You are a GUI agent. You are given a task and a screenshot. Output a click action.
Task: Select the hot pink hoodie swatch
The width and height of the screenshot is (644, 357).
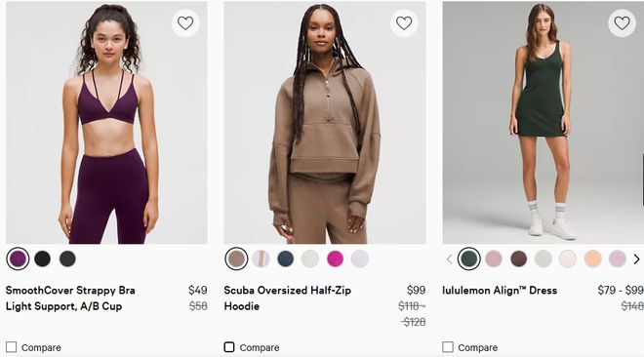pos(335,258)
